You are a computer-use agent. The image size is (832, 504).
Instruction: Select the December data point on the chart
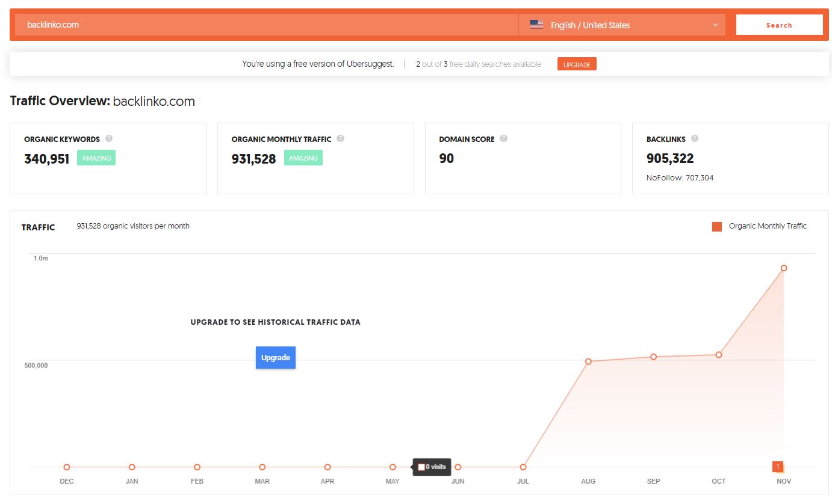[x=67, y=467]
